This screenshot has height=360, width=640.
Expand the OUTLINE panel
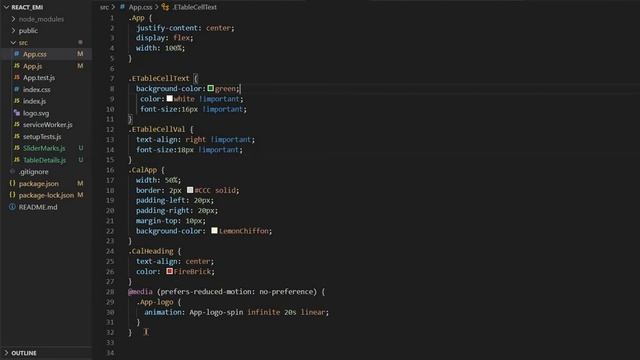point(6,353)
